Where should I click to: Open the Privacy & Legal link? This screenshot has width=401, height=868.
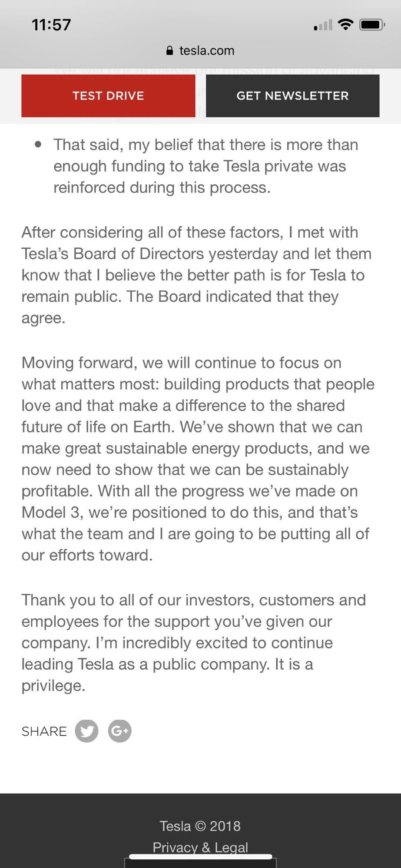click(x=200, y=847)
